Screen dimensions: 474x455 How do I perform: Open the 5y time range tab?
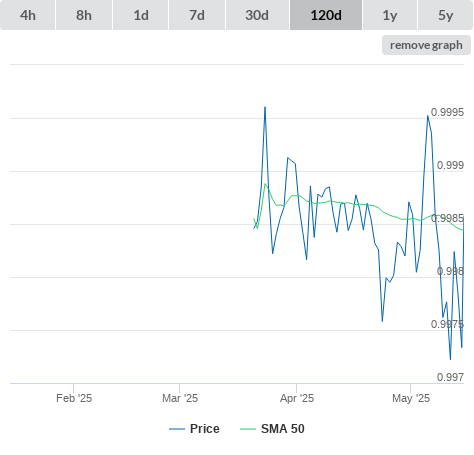tap(446, 15)
